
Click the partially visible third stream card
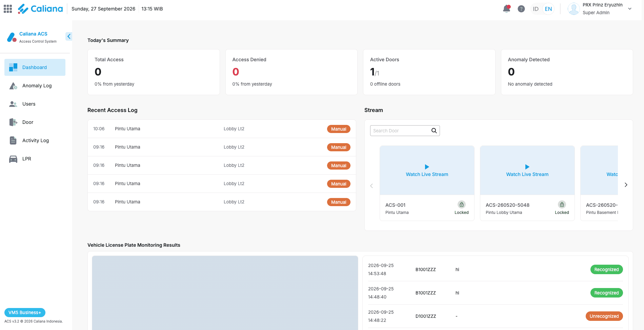pyautogui.click(x=599, y=183)
